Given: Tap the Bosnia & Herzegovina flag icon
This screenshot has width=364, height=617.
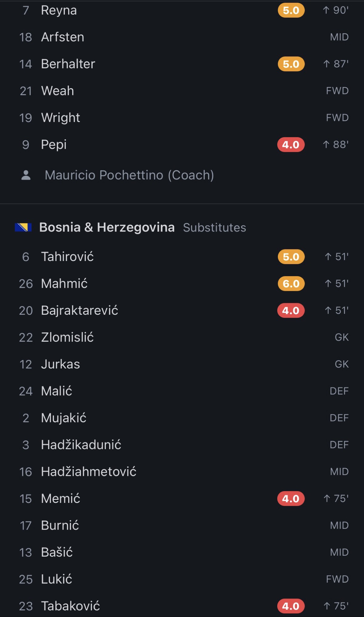Looking at the screenshot, I should pyautogui.click(x=23, y=227).
